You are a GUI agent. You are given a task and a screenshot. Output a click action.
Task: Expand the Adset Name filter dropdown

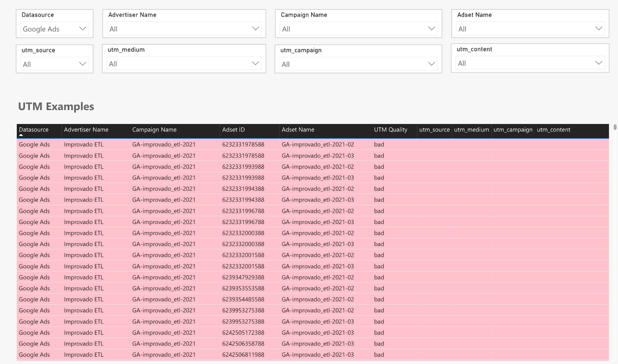click(530, 29)
